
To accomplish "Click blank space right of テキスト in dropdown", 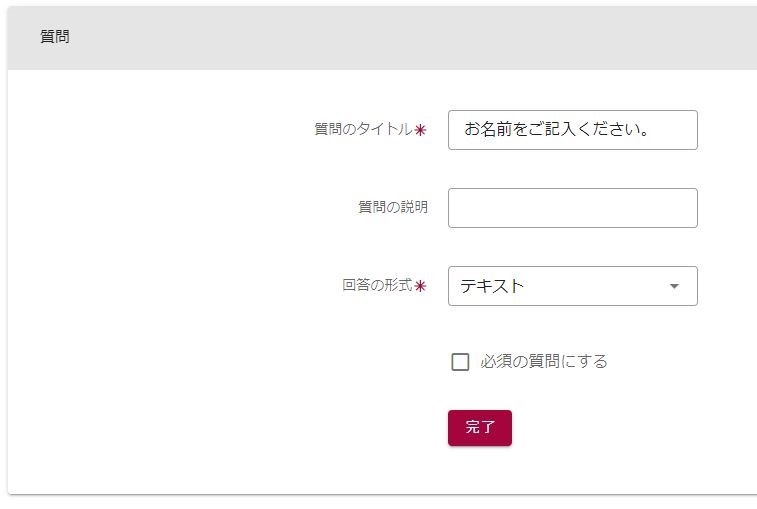I will [x=600, y=286].
